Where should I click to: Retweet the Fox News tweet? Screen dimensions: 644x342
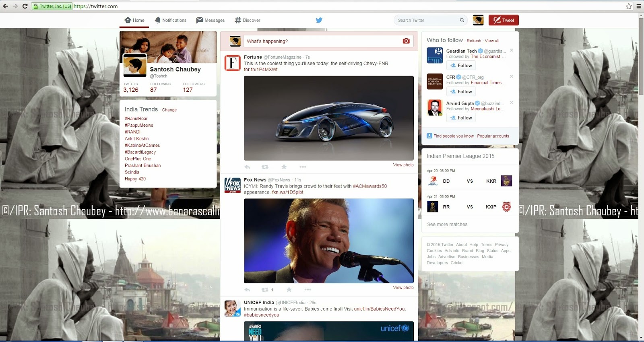tap(265, 289)
